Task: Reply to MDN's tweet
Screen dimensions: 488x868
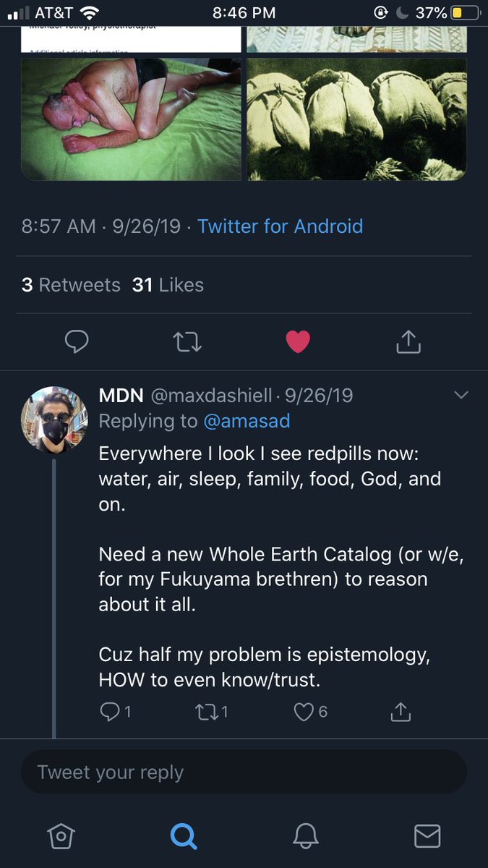Action: (108, 712)
